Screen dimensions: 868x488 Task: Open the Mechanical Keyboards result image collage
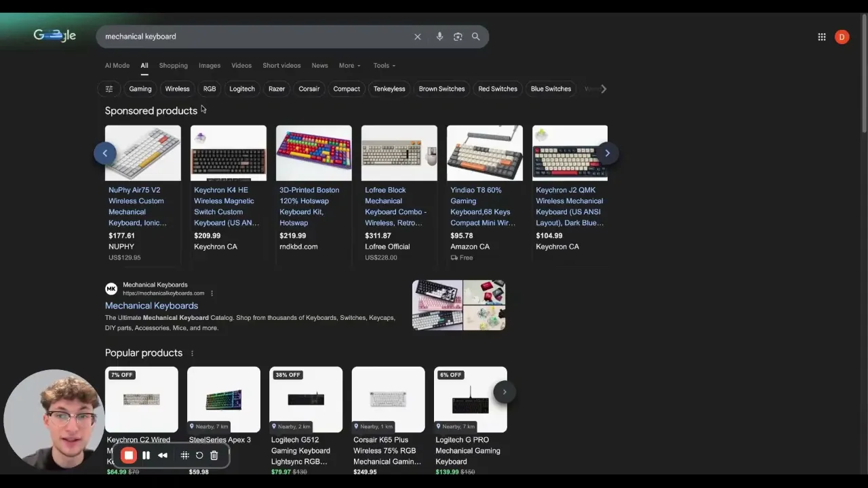coord(459,305)
